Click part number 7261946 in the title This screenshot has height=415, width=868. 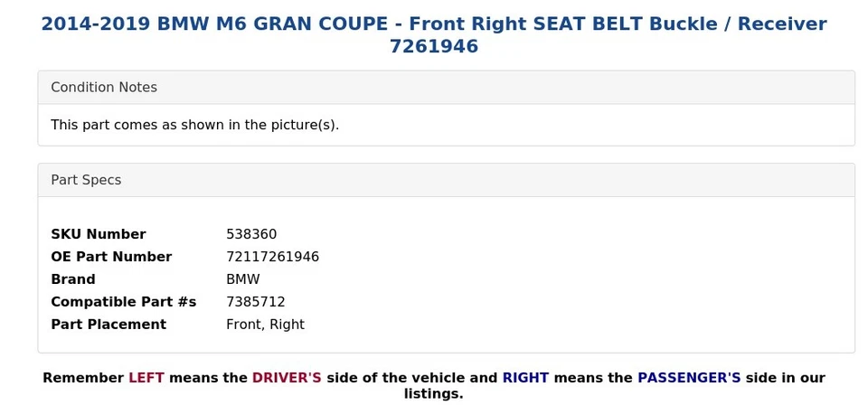click(433, 46)
